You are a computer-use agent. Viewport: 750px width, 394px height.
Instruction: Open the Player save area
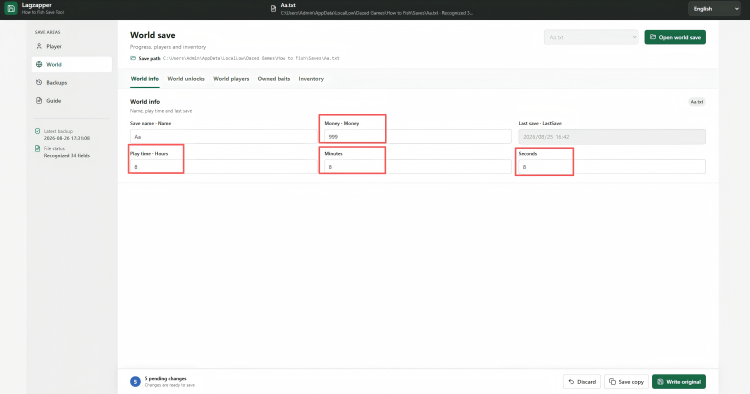click(72, 46)
